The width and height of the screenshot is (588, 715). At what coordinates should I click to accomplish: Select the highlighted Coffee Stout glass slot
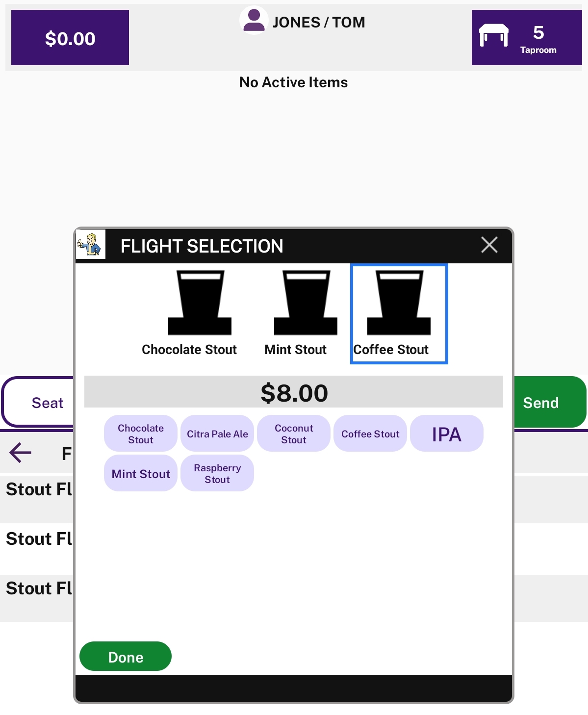pyautogui.click(x=399, y=314)
